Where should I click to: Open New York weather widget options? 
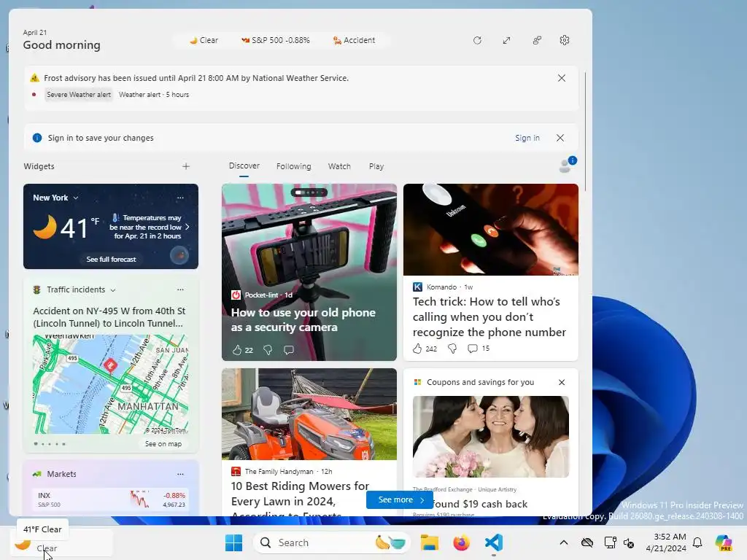click(x=180, y=198)
